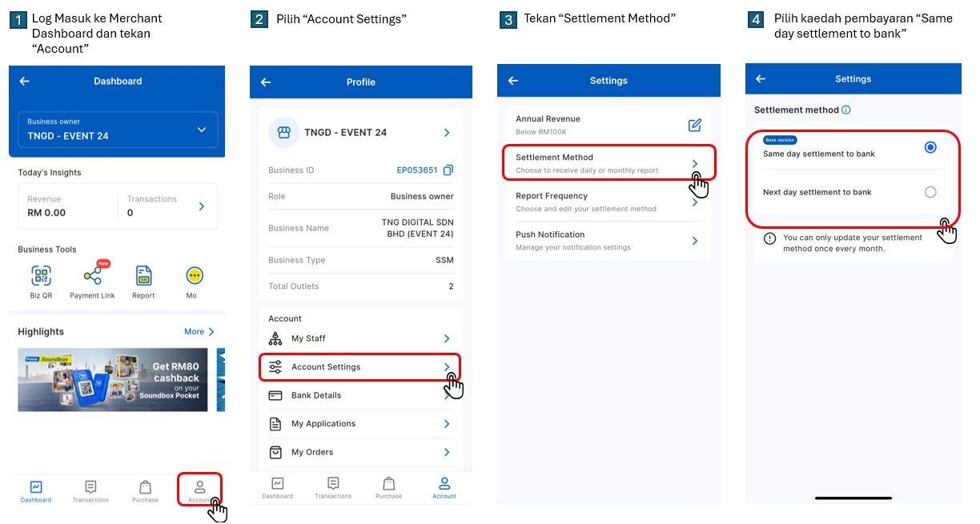Expand the My Staff row chevron
This screenshot has width=980, height=524.
(447, 339)
